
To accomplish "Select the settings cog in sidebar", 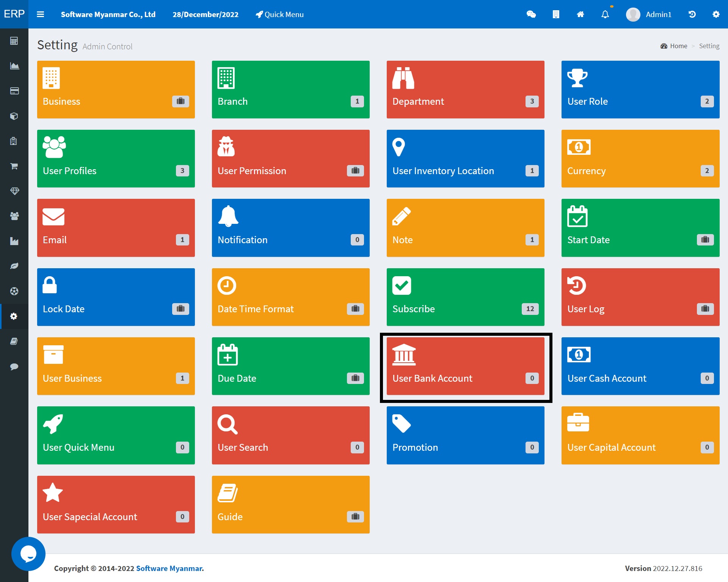I will pos(14,316).
